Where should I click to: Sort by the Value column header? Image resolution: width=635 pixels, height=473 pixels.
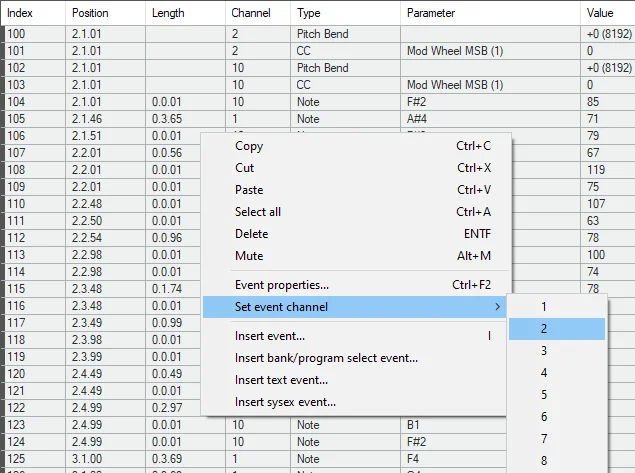tap(608, 13)
